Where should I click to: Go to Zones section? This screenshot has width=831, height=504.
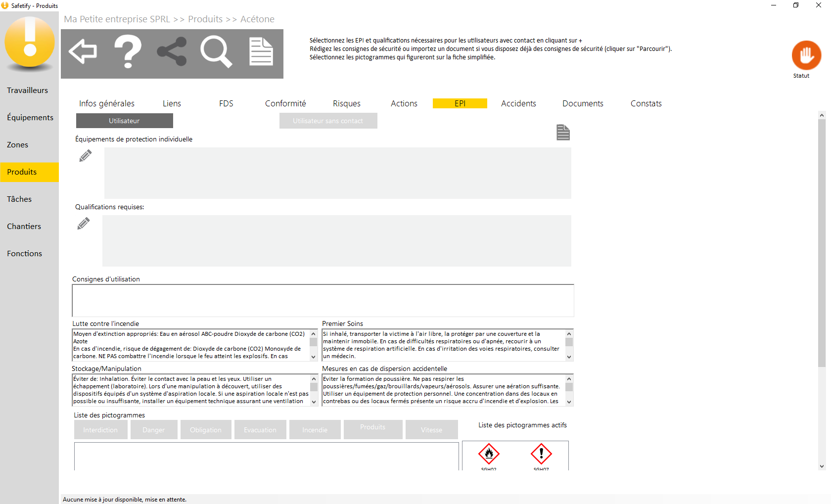click(x=29, y=145)
